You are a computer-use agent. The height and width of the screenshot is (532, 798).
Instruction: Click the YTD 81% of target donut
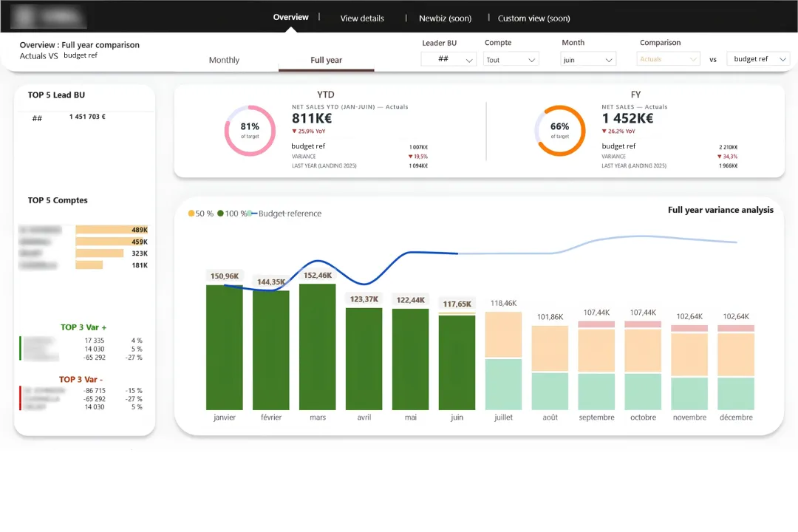click(250, 130)
